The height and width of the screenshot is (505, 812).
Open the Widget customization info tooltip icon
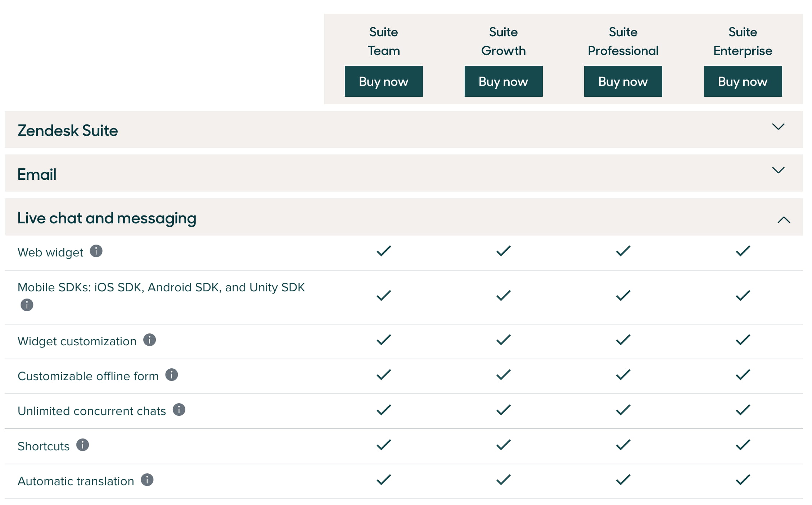coord(149,340)
